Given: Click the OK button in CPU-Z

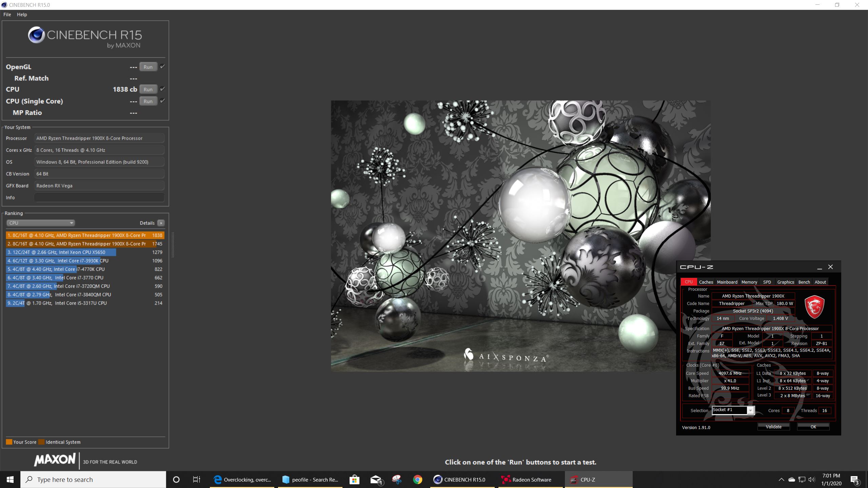Looking at the screenshot, I should click(813, 427).
